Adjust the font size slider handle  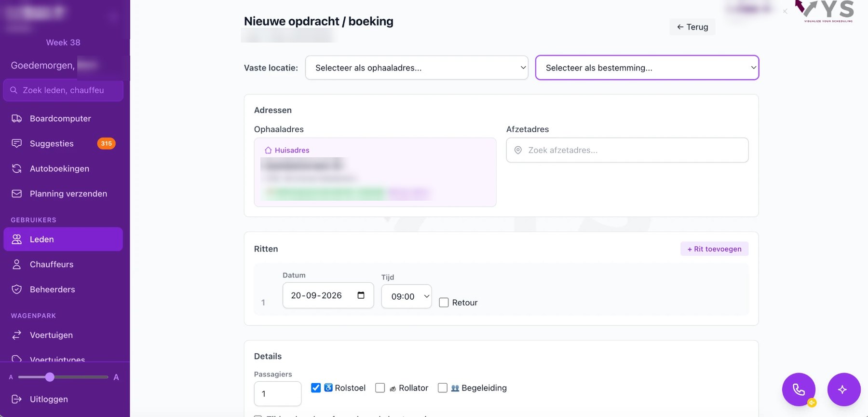coord(50,377)
